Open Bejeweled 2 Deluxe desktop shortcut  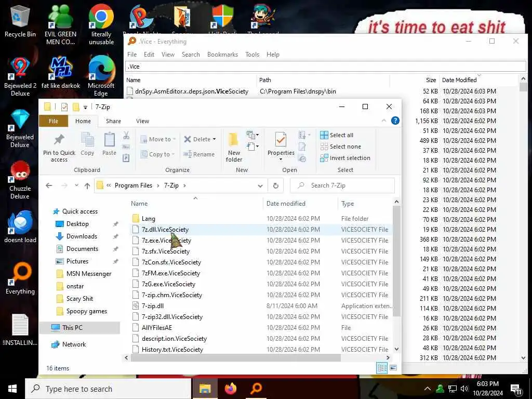click(x=20, y=77)
